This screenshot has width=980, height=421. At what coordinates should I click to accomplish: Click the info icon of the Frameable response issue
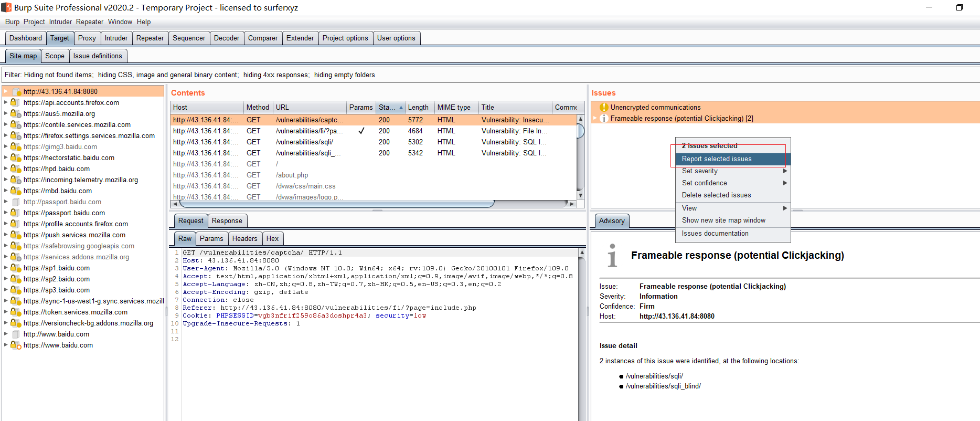coord(604,118)
